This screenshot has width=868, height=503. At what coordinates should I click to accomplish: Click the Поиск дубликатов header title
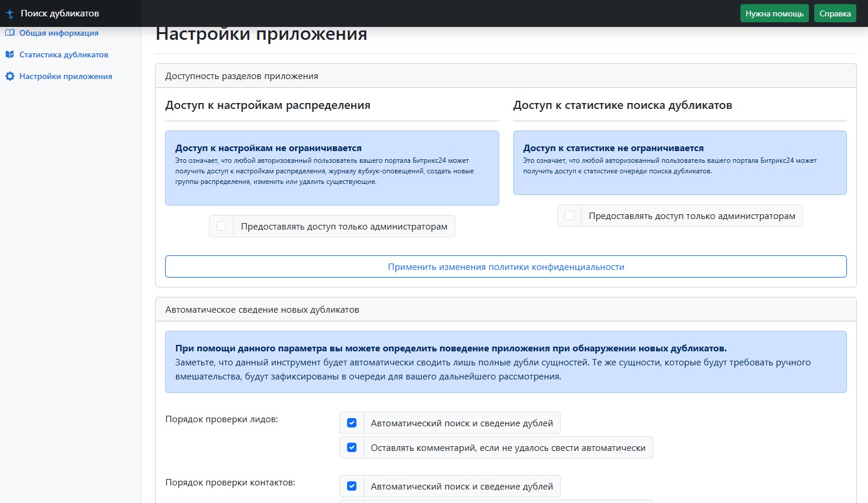pos(60,13)
